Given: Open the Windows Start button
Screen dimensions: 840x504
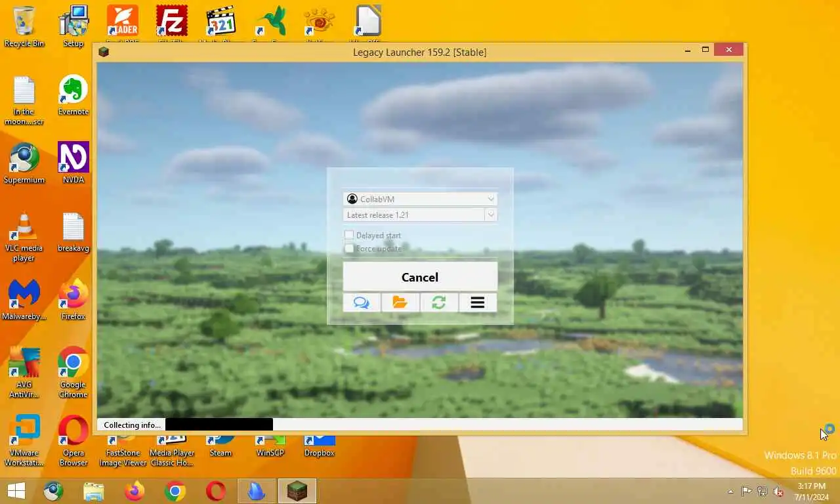Looking at the screenshot, I should point(16,491).
